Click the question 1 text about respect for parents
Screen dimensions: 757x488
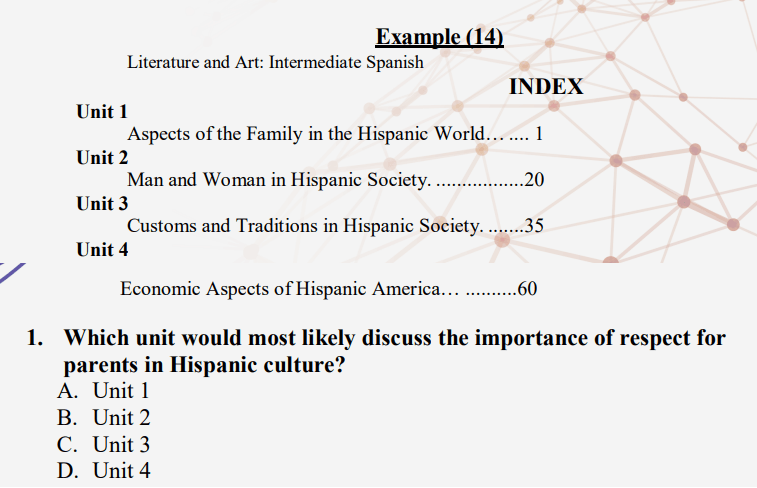[x=394, y=350]
